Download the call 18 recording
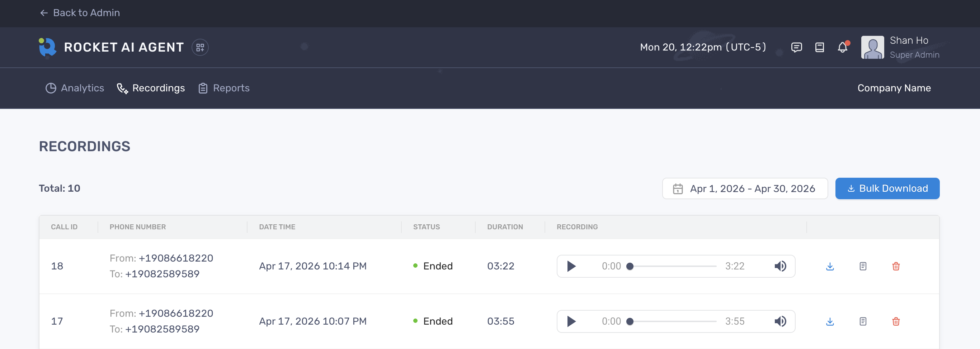The height and width of the screenshot is (349, 980). click(830, 267)
